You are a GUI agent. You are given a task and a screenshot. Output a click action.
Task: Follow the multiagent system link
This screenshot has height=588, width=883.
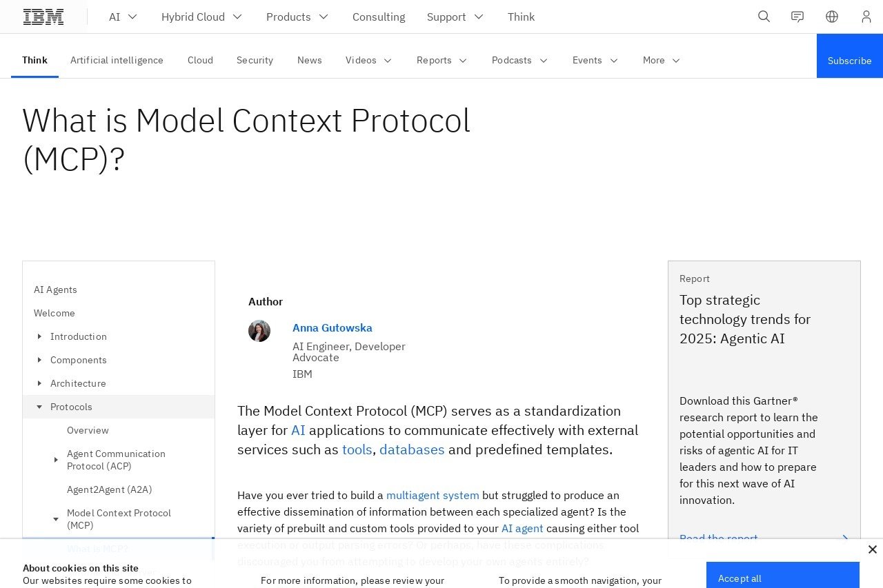click(433, 495)
